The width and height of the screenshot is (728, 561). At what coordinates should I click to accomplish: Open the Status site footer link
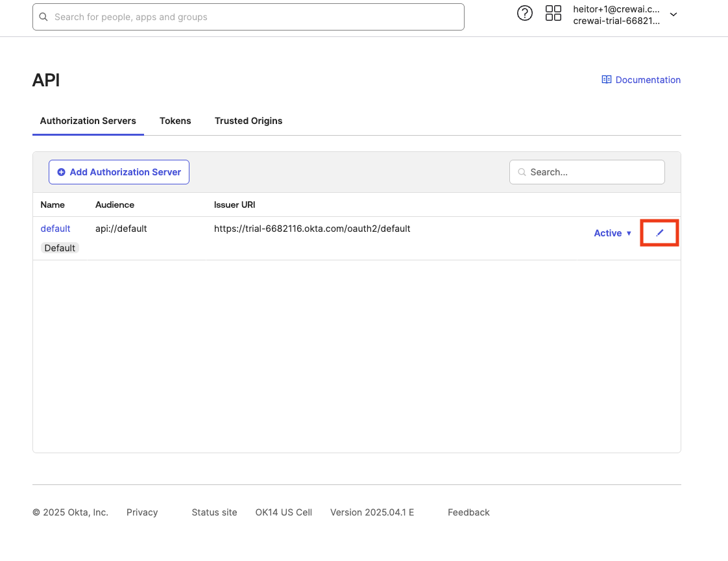214,512
